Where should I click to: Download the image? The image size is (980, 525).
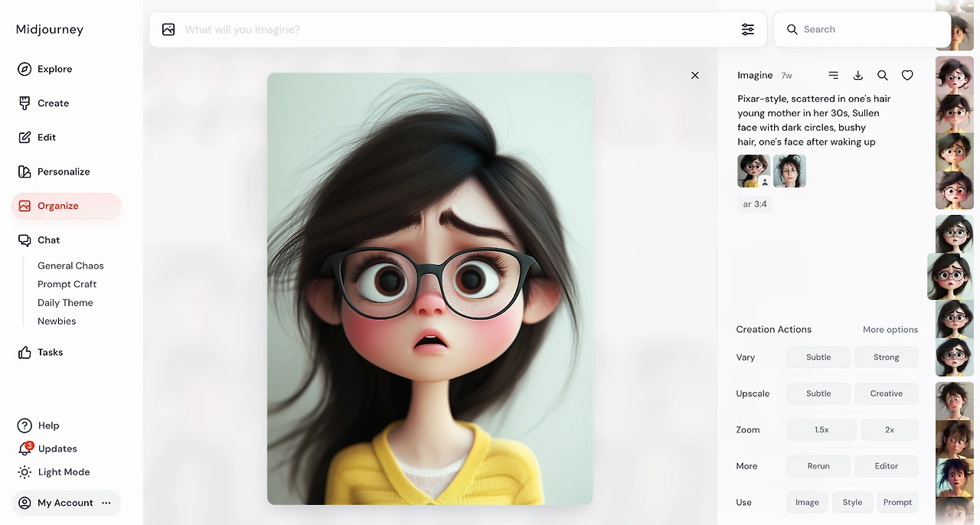pyautogui.click(x=858, y=75)
